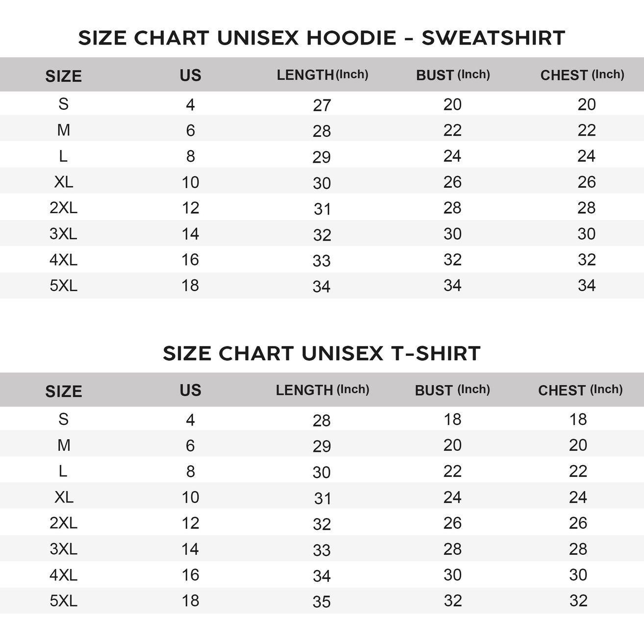Screen dimensions: 644x644
Task: Click the LENGTH (Inch) header in the hoodie chart
Action: point(322,75)
